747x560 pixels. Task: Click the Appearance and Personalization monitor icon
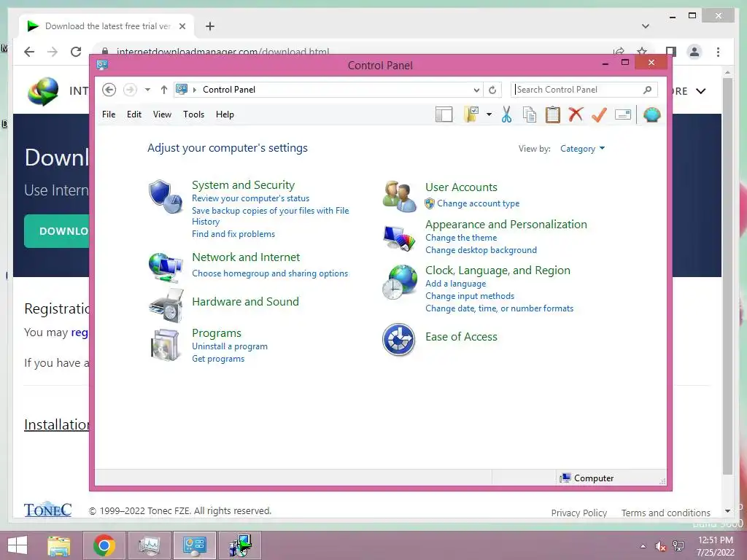[x=399, y=238]
